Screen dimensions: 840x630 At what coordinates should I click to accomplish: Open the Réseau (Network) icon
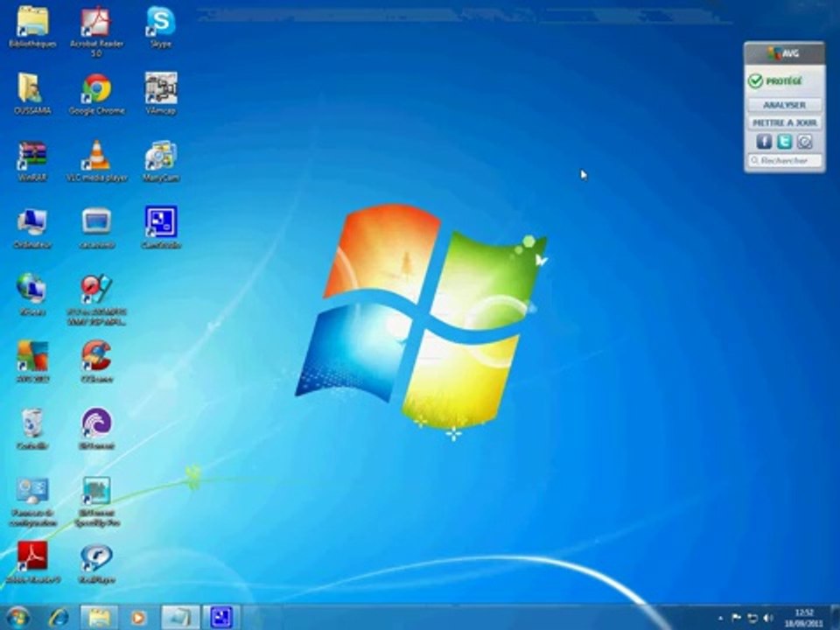point(32,295)
